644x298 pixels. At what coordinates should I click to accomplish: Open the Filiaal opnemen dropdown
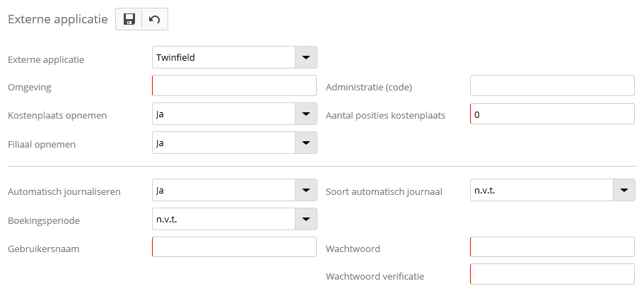pos(305,143)
